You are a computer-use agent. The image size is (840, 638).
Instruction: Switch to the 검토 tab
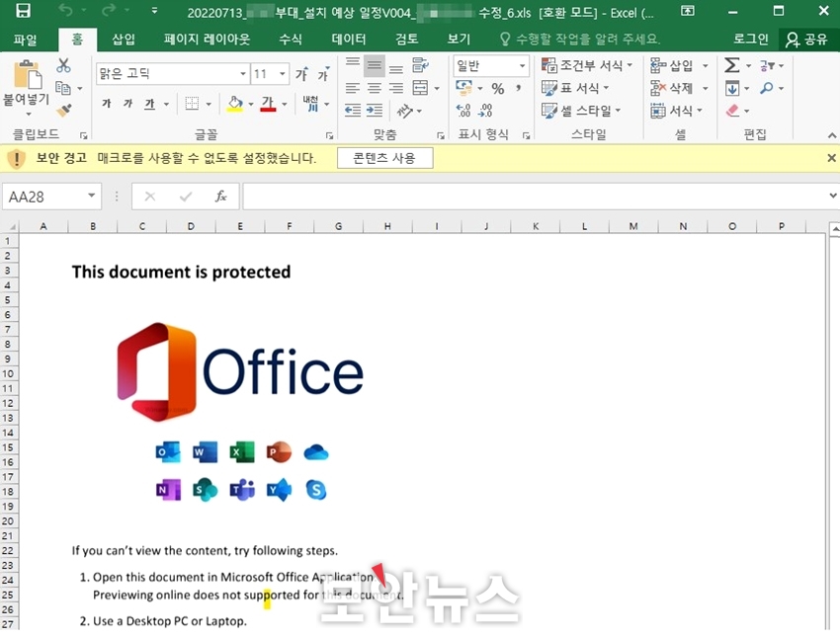point(406,40)
